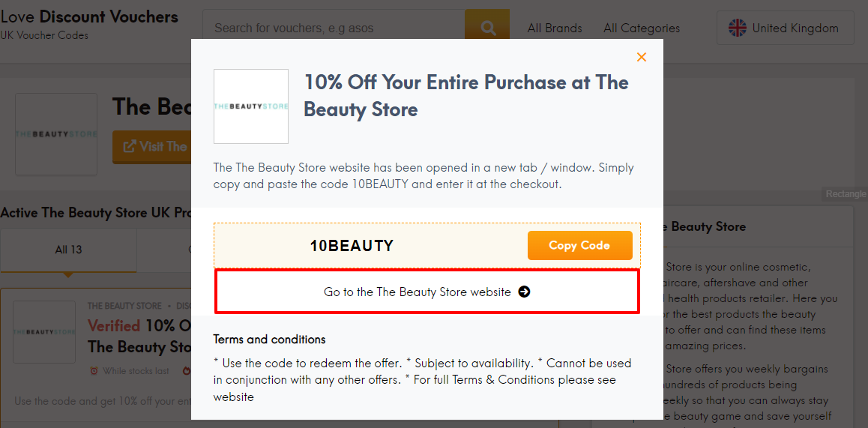Focus the Search for vouchers field
The height and width of the screenshot is (428, 868).
[x=334, y=28]
